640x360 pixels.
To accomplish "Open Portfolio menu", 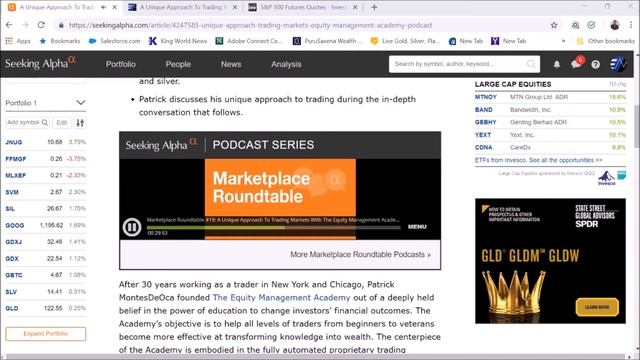I will (x=120, y=64).
